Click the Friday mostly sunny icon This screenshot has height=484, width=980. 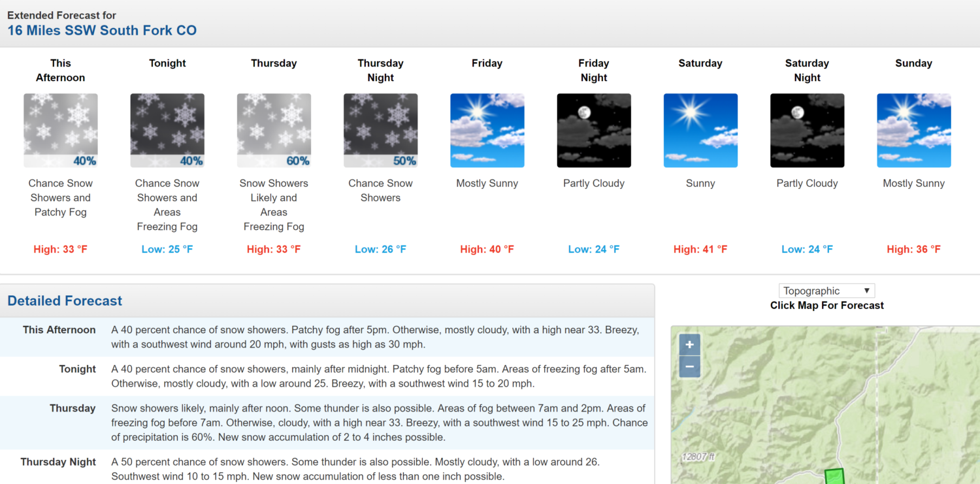(487, 131)
